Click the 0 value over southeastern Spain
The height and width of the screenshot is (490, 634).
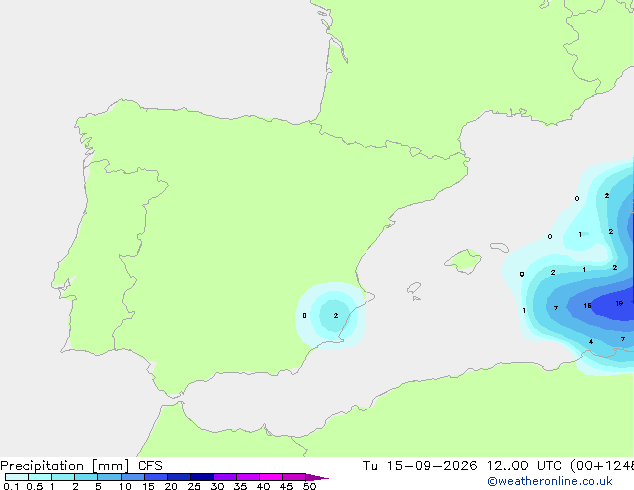pos(304,315)
